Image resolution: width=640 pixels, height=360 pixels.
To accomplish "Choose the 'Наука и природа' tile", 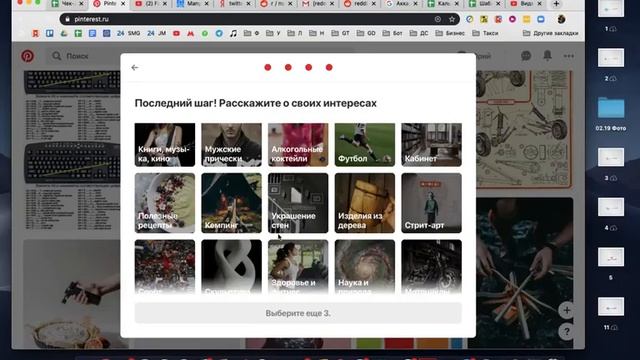I will [365, 267].
